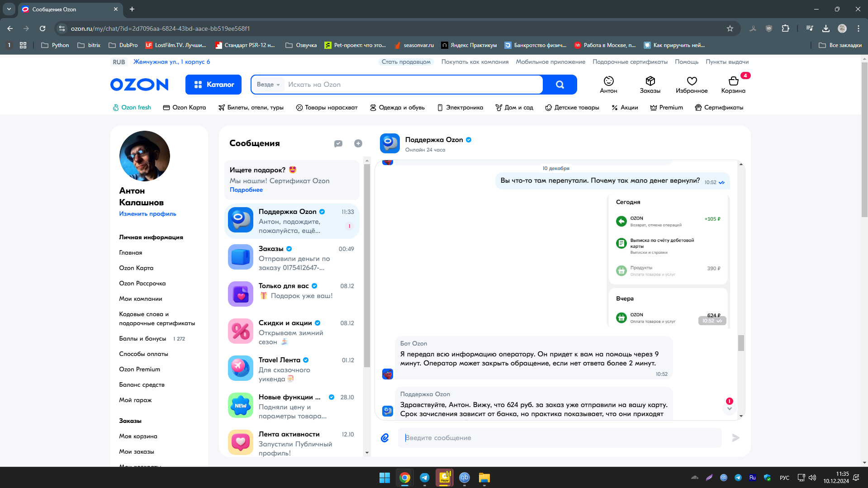Open the Telegram taskbar icon
This screenshot has width=868, height=488.
coord(425,478)
